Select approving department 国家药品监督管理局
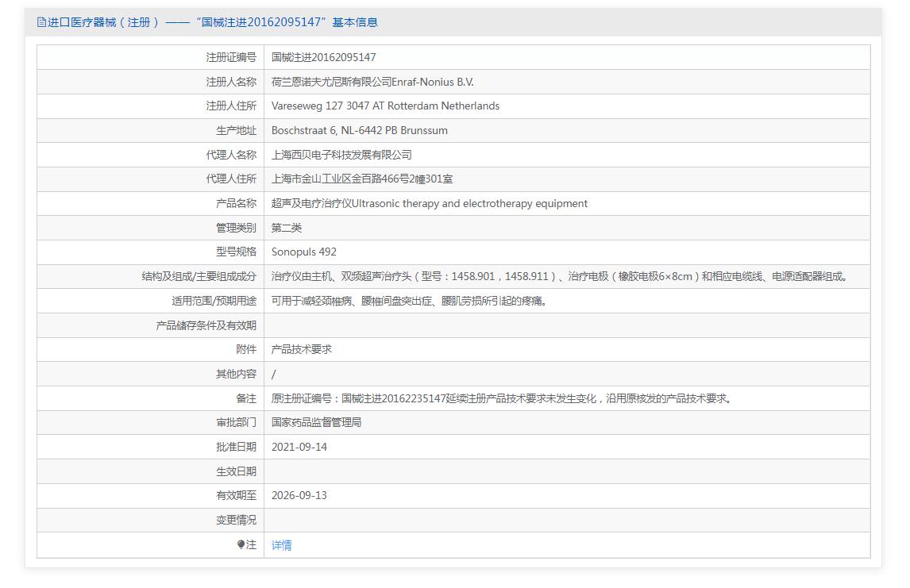This screenshot has height=588, width=910. [x=316, y=423]
